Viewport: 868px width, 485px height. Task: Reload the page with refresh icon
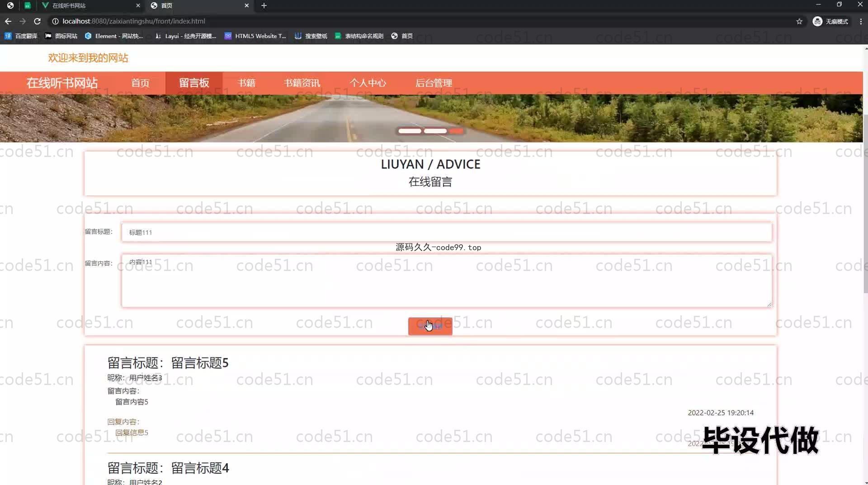(x=38, y=21)
